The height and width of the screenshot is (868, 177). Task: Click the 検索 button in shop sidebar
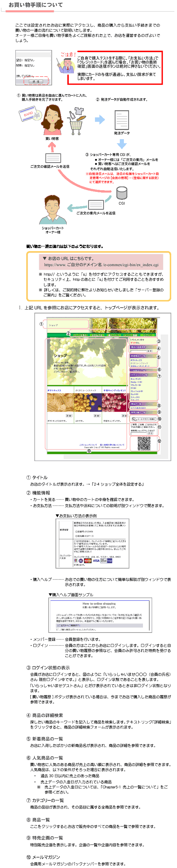(150, 351)
